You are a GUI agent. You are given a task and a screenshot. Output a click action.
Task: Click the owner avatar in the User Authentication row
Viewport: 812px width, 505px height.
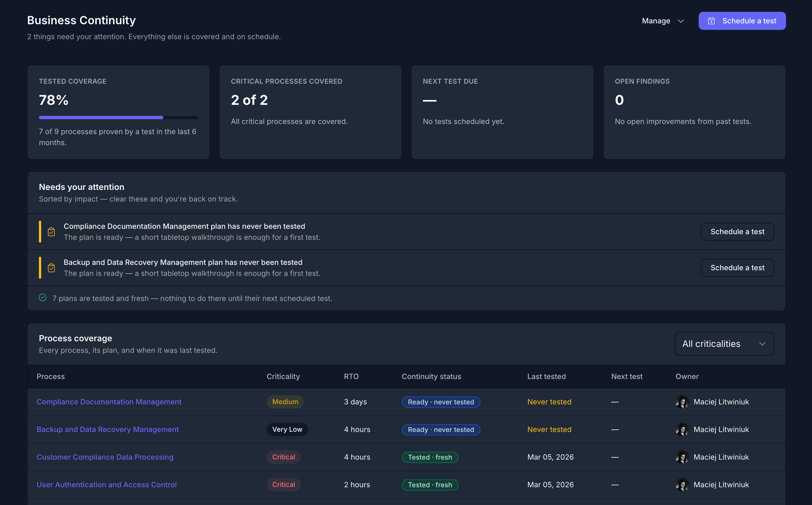(682, 485)
